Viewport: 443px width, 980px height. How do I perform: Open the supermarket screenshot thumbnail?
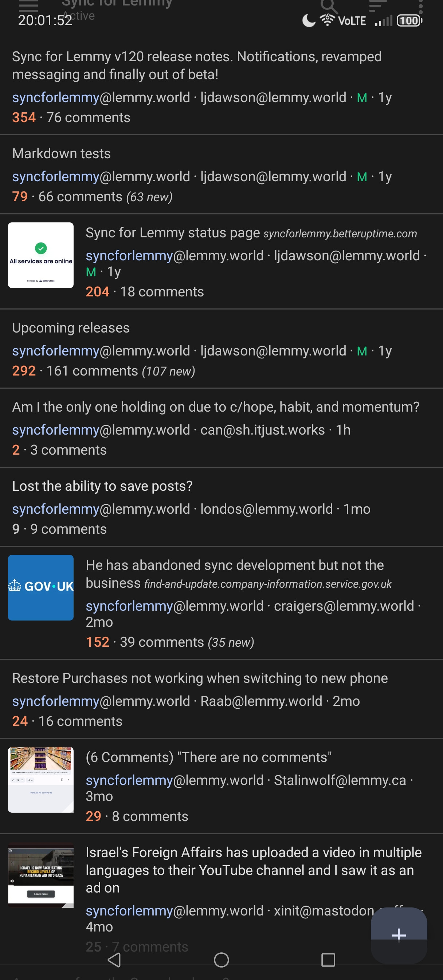pos(41,779)
